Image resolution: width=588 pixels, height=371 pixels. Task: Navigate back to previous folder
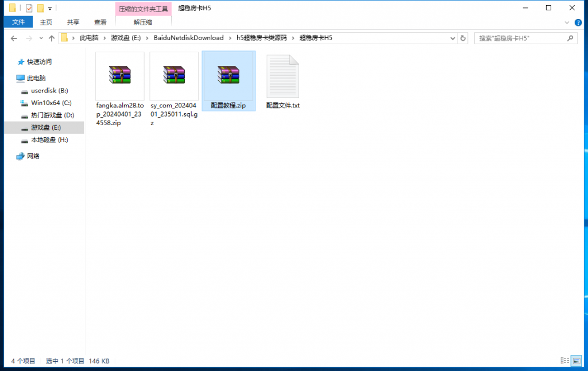(14, 38)
